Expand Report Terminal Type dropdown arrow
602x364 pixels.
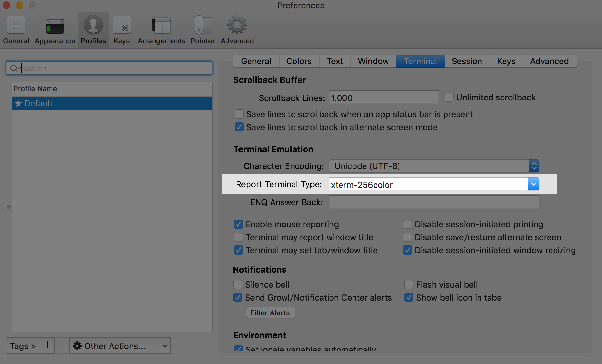[534, 184]
